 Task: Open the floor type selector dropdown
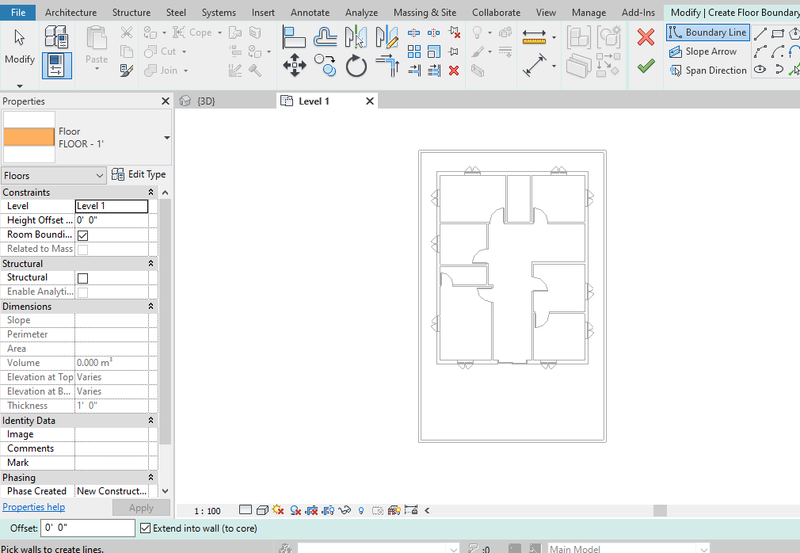click(166, 138)
